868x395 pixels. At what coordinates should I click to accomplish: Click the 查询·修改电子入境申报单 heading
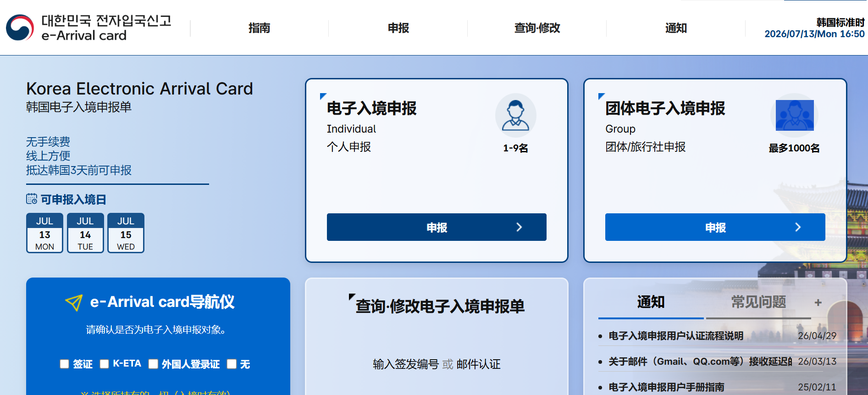440,306
